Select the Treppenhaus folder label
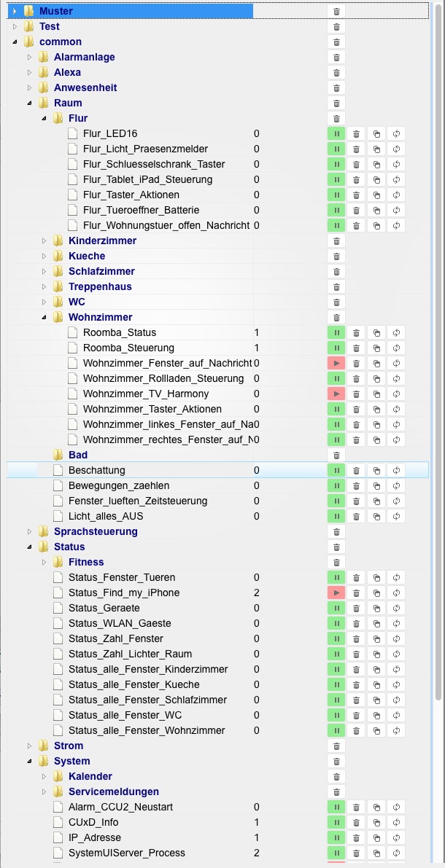Viewport: 445px width, 868px height. click(x=100, y=286)
